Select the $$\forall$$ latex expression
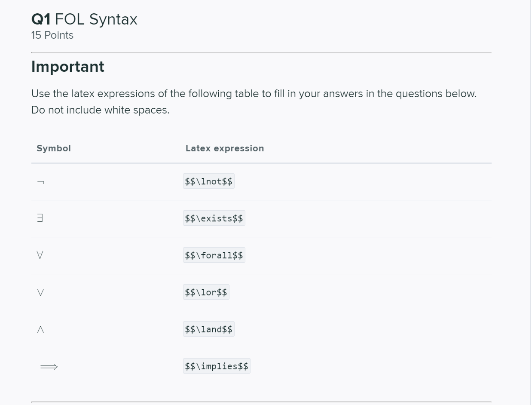Viewport: 532px width, 405px height. pos(214,255)
